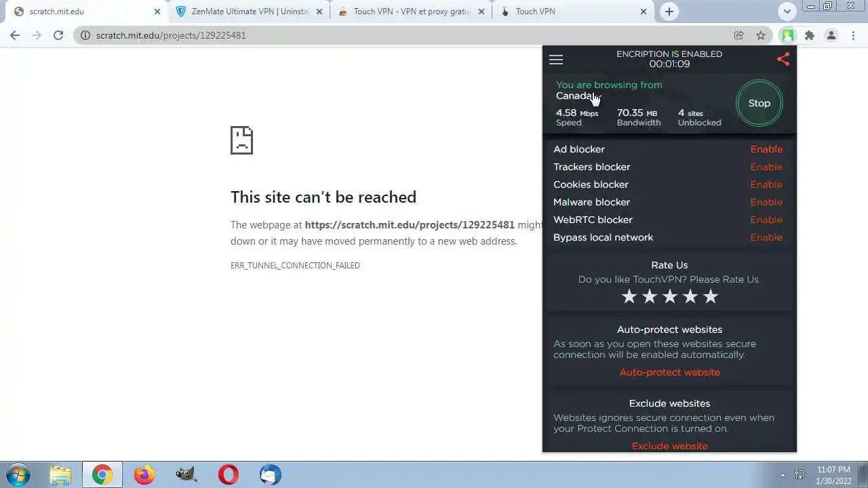Close the ZenMate Ultimate VPN tab
The width and height of the screenshot is (868, 488).
pyautogui.click(x=319, y=12)
